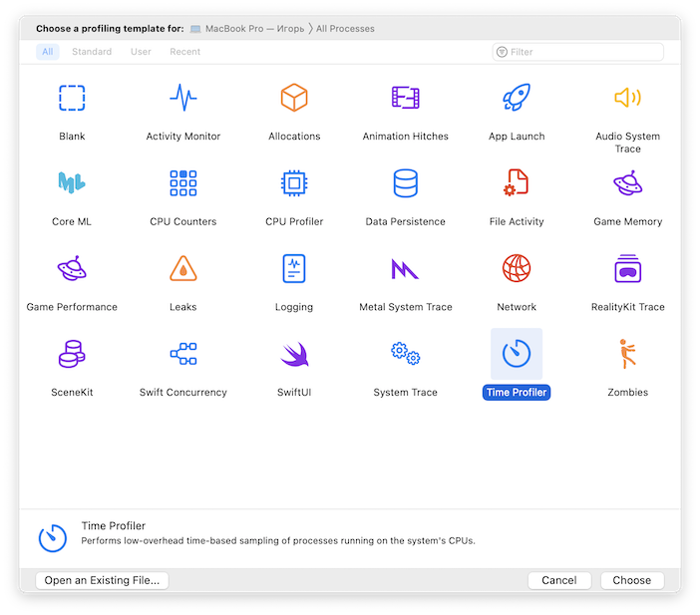The width and height of the screenshot is (700, 615).
Task: Click the filter icon inside search field
Action: pos(502,52)
